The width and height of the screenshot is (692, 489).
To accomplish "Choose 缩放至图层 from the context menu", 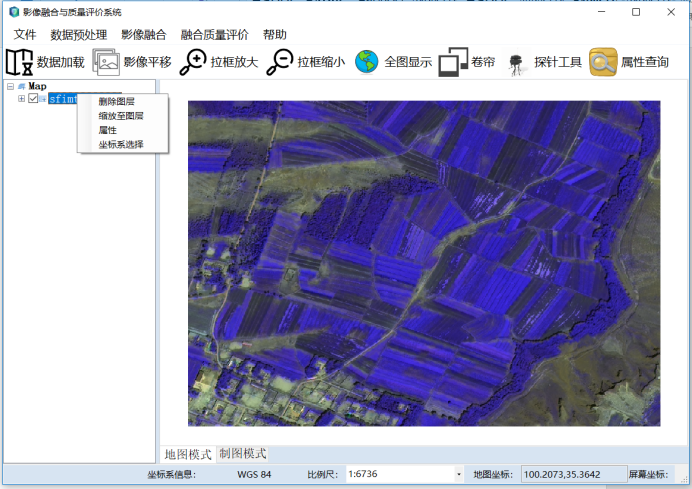I will 120,116.
